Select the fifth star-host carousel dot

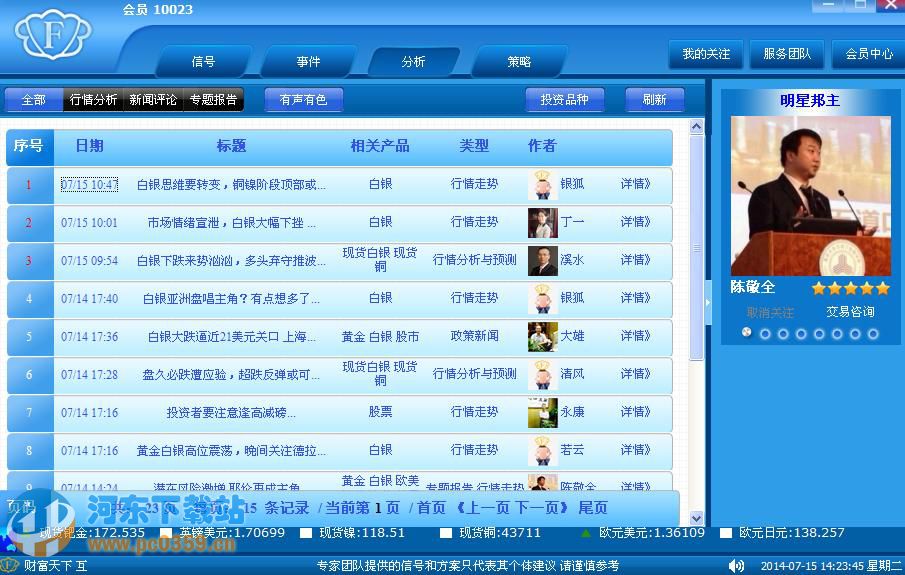[819, 334]
